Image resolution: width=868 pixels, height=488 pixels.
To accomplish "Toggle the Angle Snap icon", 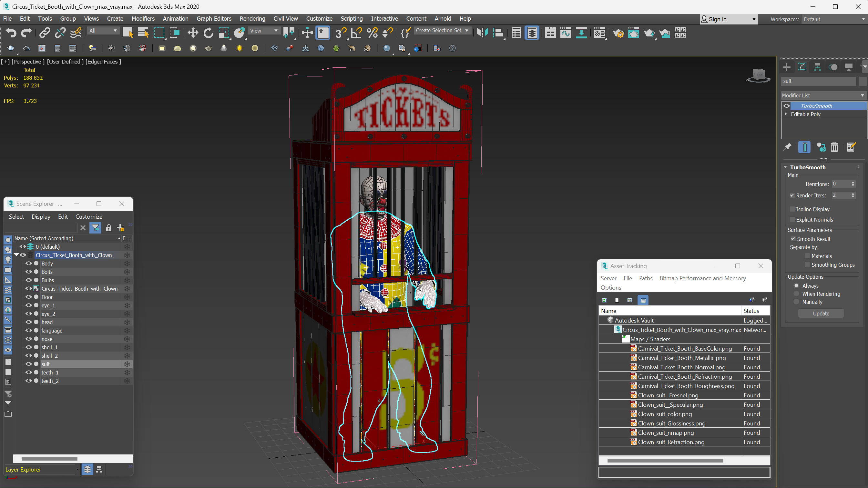I will coord(356,33).
